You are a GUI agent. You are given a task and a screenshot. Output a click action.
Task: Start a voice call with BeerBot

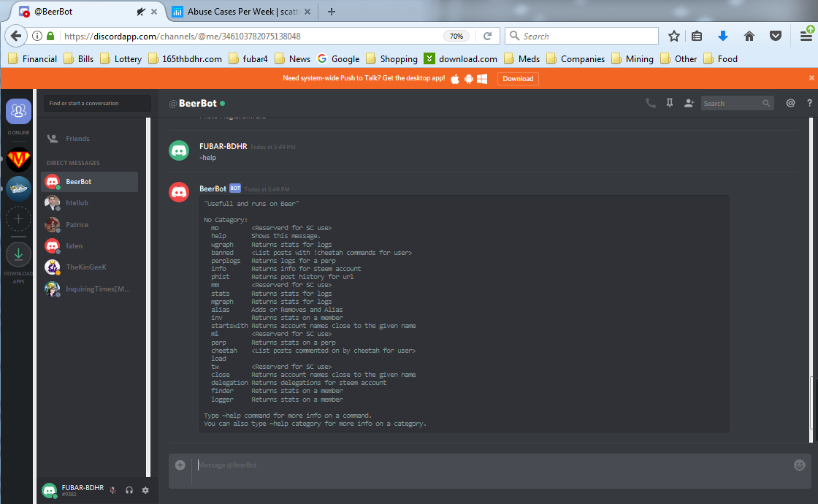click(651, 103)
